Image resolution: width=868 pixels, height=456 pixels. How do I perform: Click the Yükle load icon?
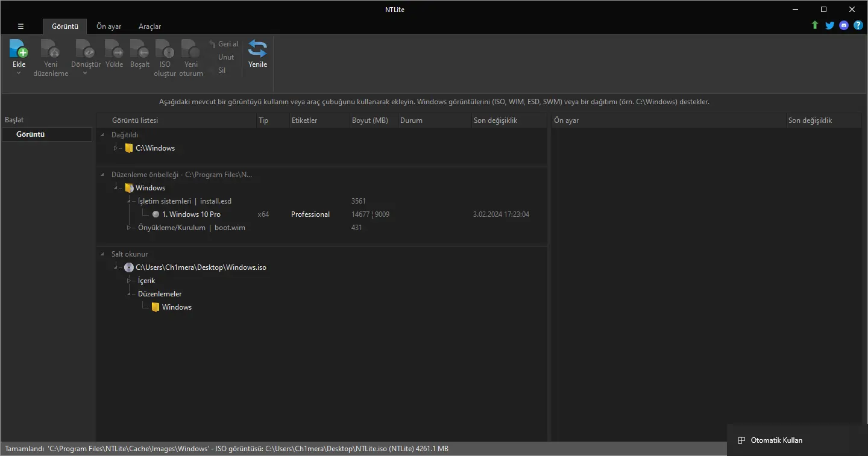click(x=114, y=49)
